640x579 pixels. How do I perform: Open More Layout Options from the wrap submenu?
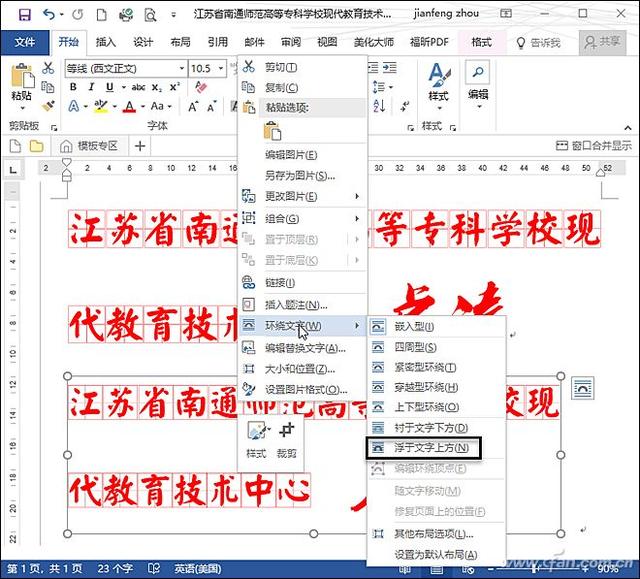(x=436, y=534)
